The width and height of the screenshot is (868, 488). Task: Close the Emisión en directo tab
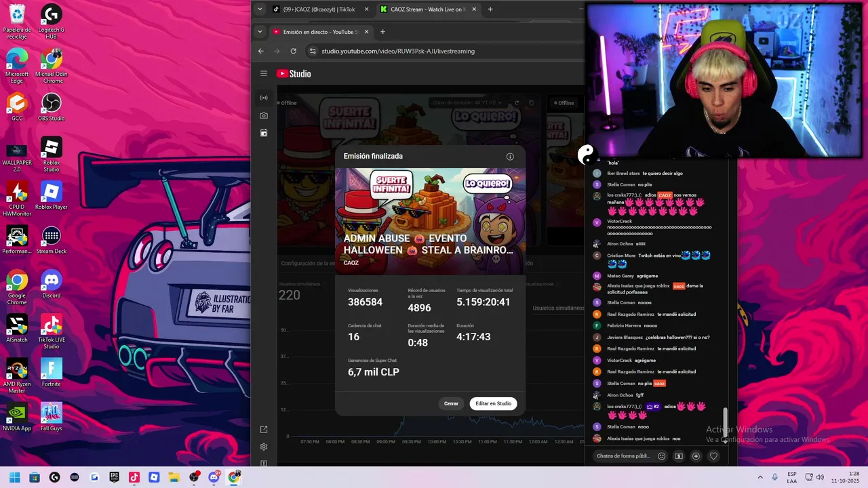tap(367, 32)
